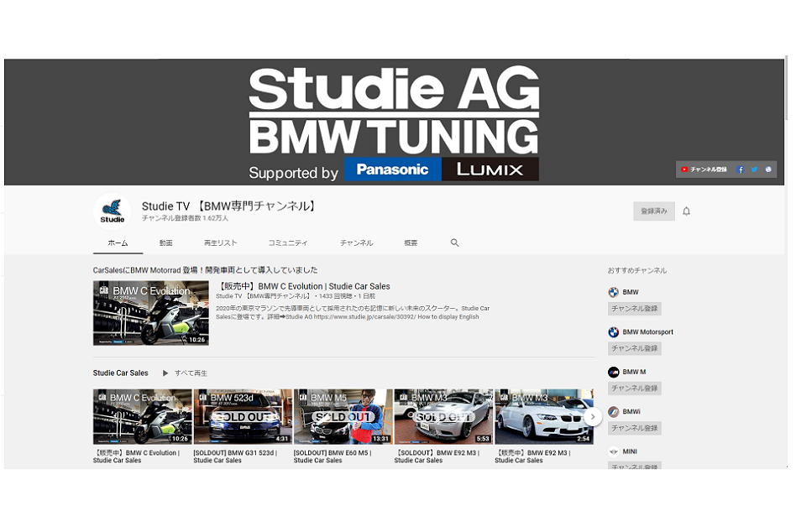Subscribe to the BMW M channel
Image resolution: width=796 pixels, height=532 pixels.
click(x=635, y=389)
